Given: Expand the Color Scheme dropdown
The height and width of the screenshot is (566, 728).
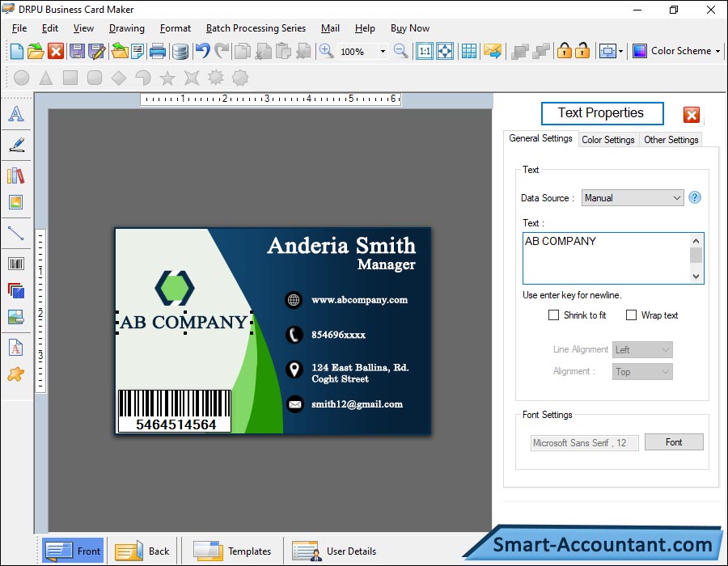Looking at the screenshot, I should 717,51.
